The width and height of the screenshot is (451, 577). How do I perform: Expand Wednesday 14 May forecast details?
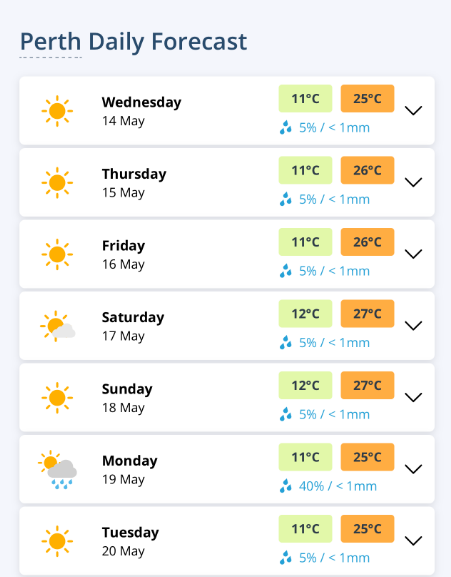pyautogui.click(x=413, y=110)
